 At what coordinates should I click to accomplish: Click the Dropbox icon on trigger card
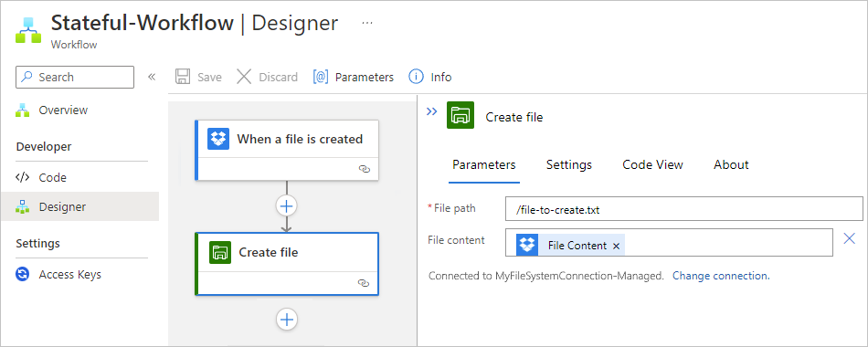click(218, 139)
